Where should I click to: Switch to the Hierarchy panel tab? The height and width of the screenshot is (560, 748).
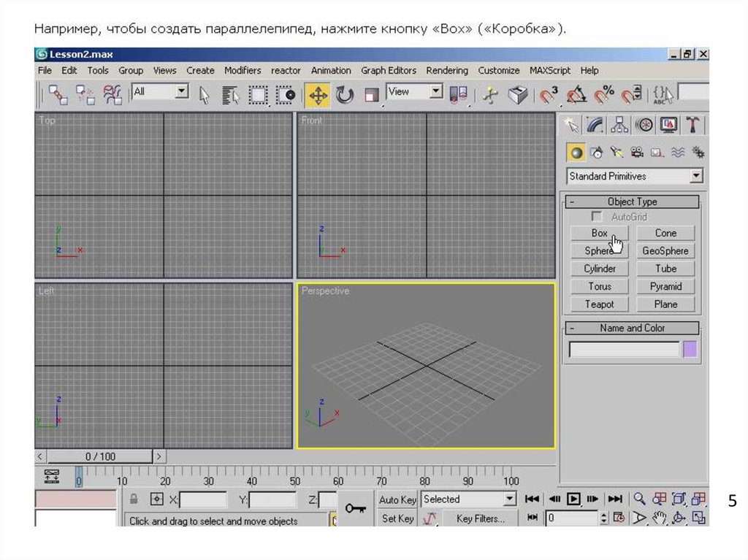point(619,125)
